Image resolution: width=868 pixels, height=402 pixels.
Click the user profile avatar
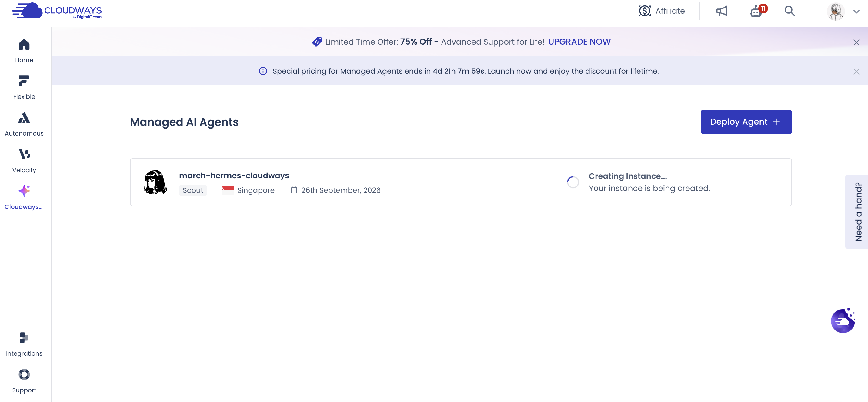tap(836, 12)
